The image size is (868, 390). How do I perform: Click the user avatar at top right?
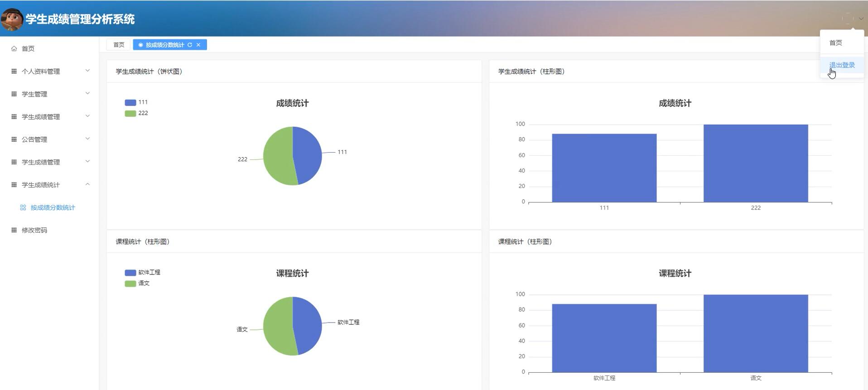(x=848, y=19)
